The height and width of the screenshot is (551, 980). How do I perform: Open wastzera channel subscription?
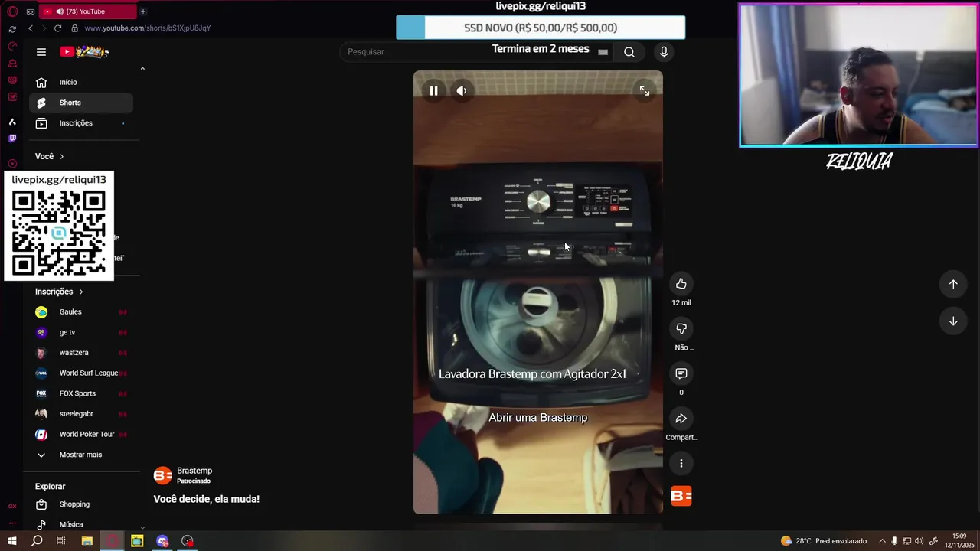click(81, 353)
